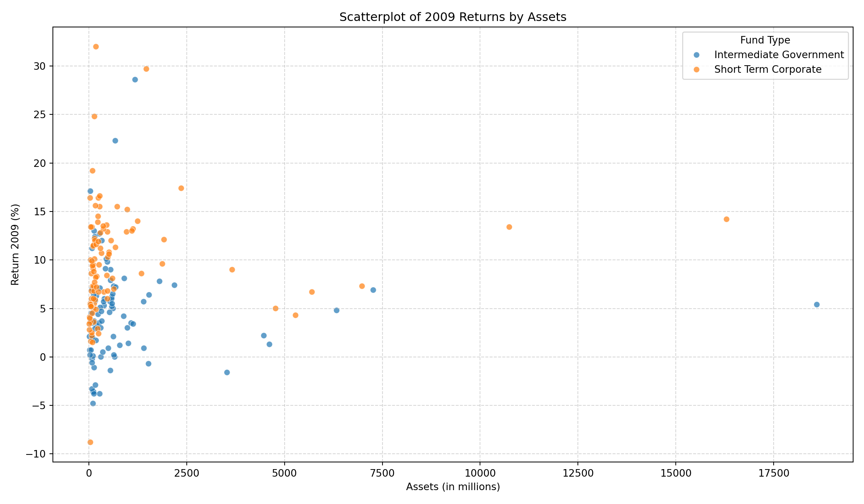Click the Fund Type legend title

click(x=765, y=40)
